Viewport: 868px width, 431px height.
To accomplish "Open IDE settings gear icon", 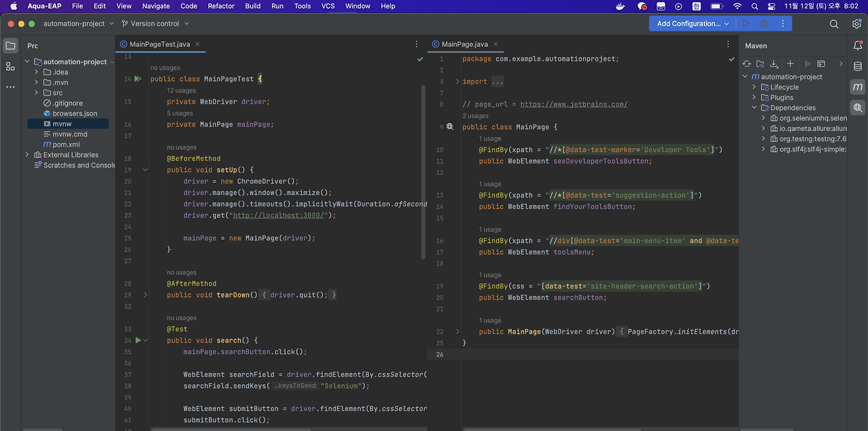I will [856, 24].
